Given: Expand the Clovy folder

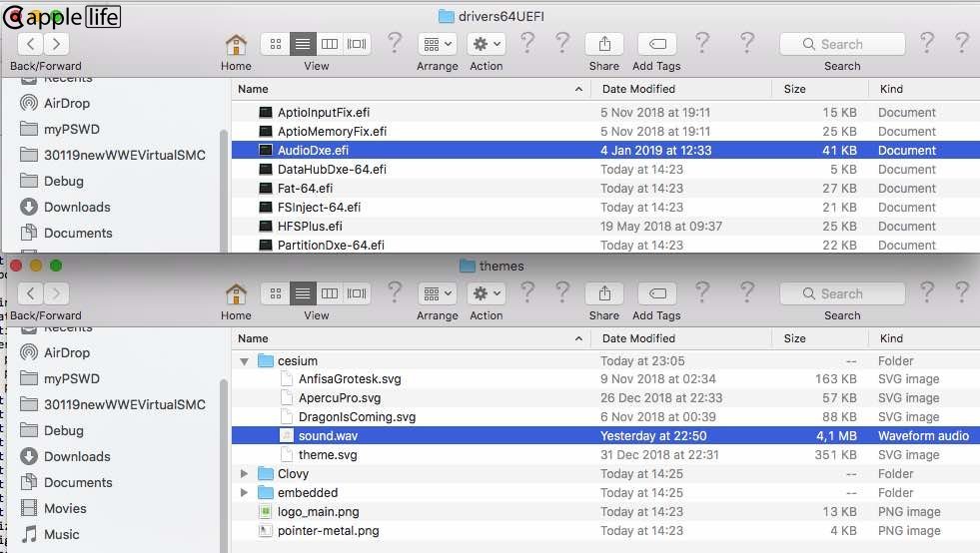Looking at the screenshot, I should pos(245,473).
